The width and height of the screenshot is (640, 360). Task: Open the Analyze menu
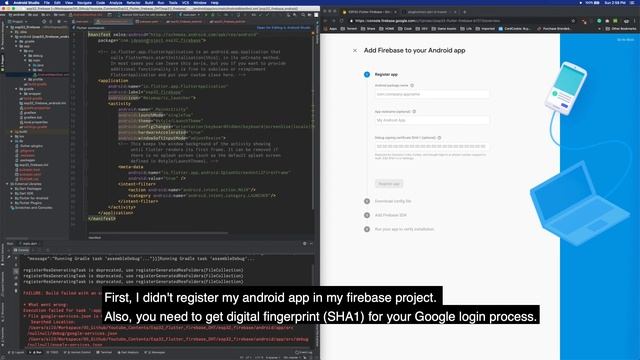[x=116, y=2]
